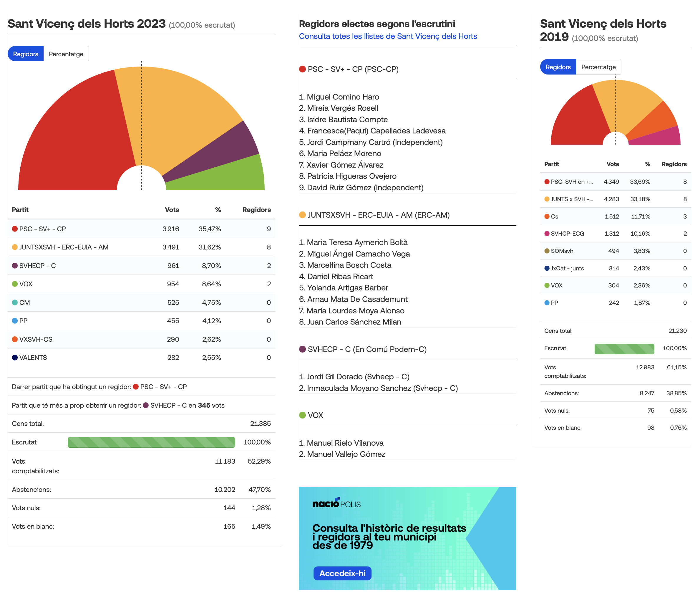Click the Accedeix-hi button
Viewport: 700px width, 600px height.
342,573
